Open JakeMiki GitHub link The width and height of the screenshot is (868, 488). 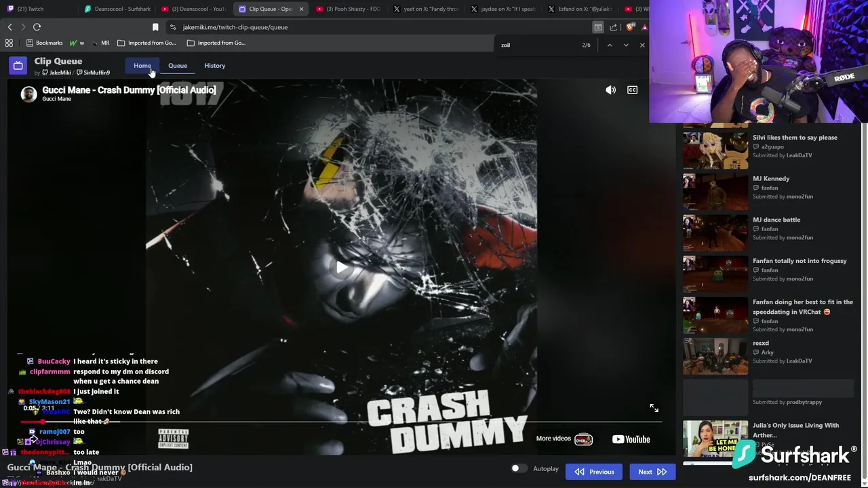[56, 73]
